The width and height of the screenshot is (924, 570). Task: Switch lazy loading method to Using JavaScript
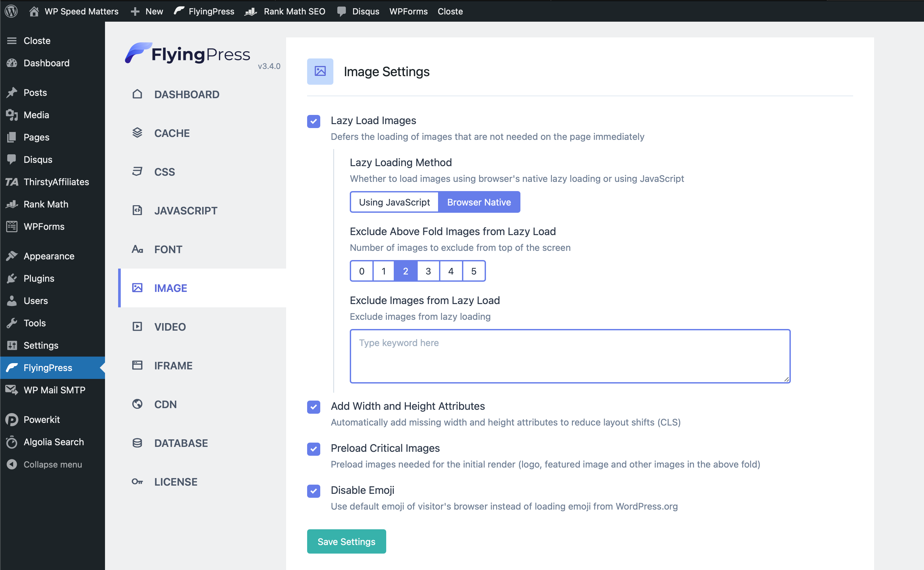pyautogui.click(x=394, y=202)
